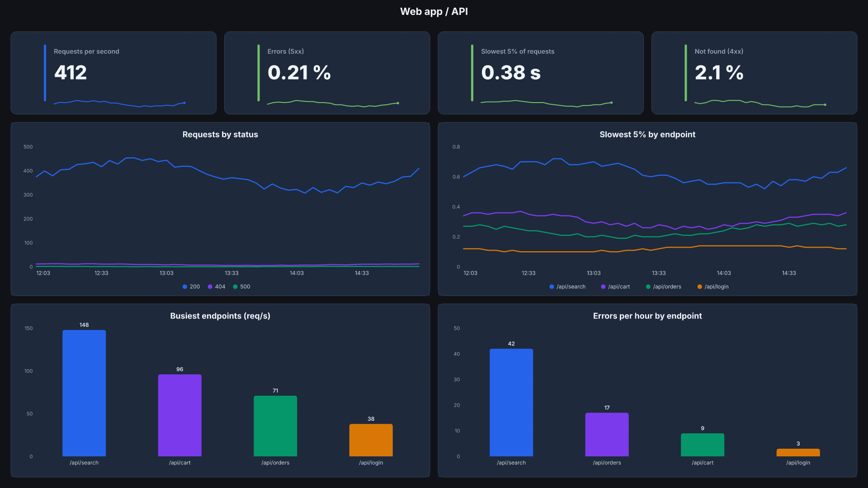Select the Slowest 5% of requests card
868x488 pixels.
541,73
